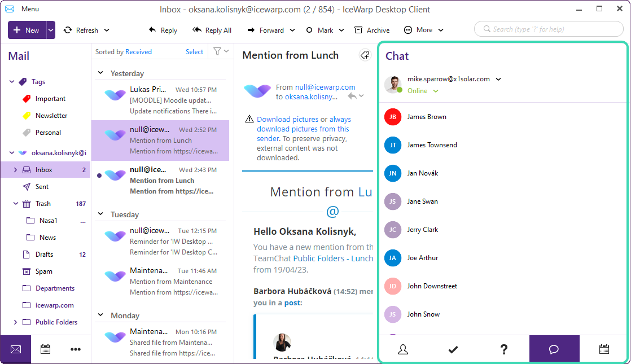Click the Mark toolbar button
Viewport: 631px width, 364px height.
(319, 30)
